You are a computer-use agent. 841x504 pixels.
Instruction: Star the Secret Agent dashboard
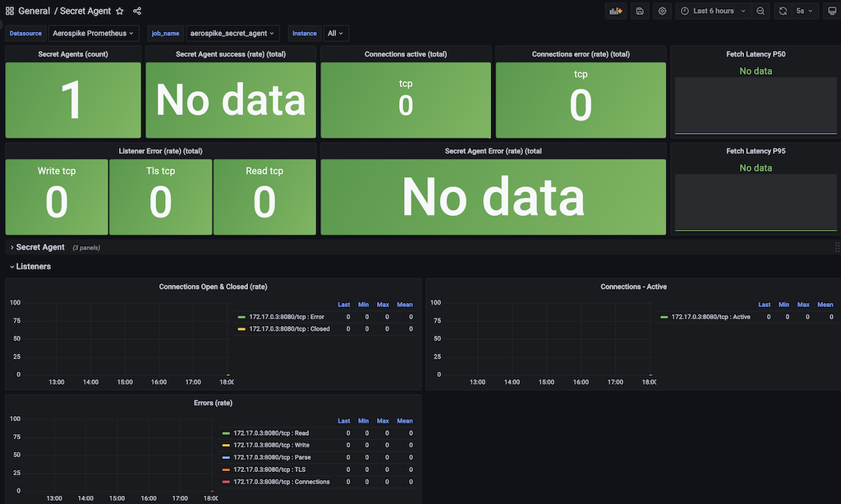coord(120,11)
